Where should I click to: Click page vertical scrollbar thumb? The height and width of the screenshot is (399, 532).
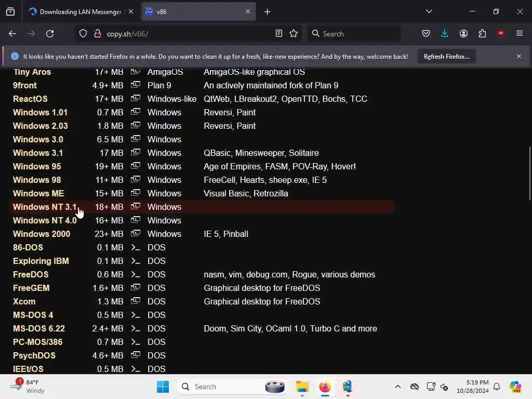click(x=529, y=173)
